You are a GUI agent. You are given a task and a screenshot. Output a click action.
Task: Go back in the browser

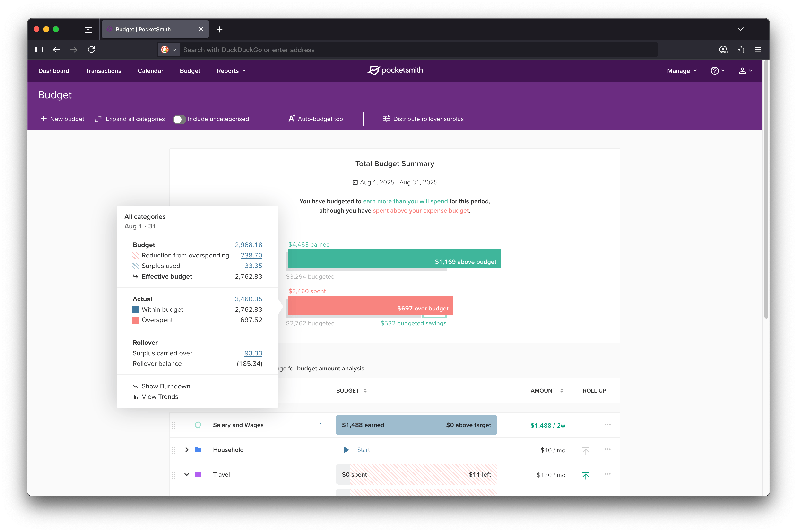56,50
